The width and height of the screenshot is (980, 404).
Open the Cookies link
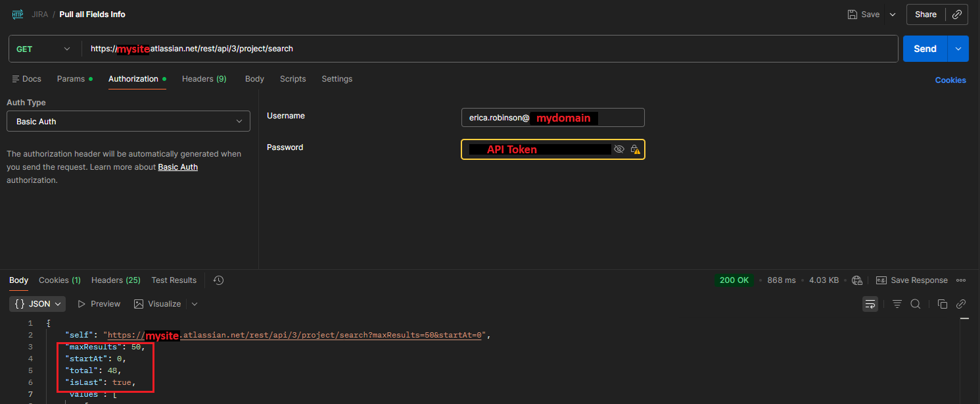tap(950, 80)
